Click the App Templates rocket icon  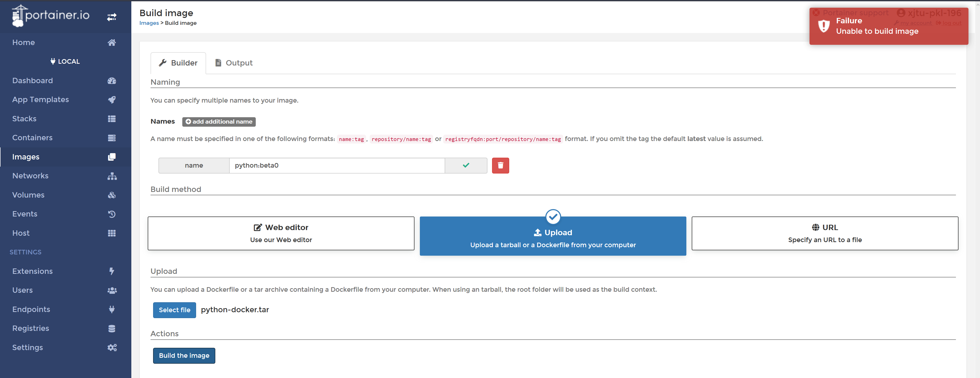111,100
